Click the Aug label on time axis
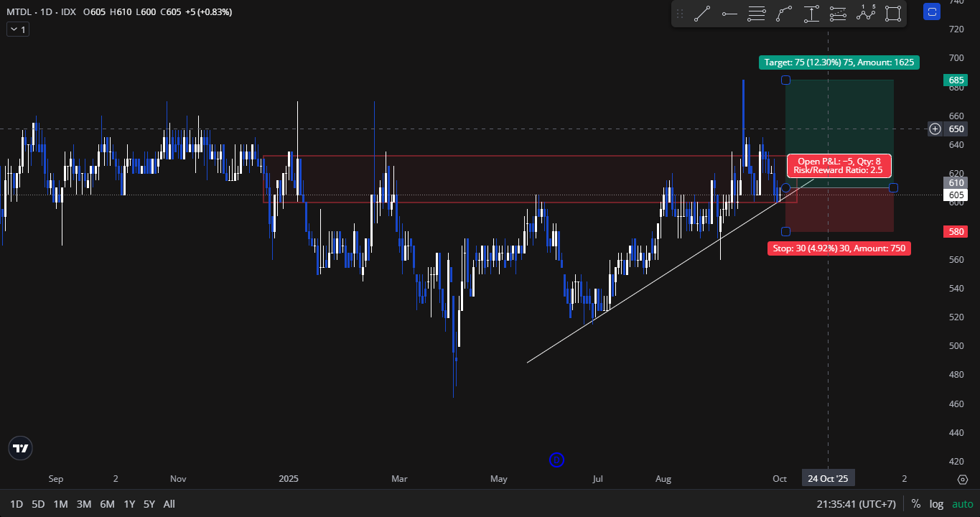Image resolution: width=980 pixels, height=517 pixels. [x=663, y=478]
